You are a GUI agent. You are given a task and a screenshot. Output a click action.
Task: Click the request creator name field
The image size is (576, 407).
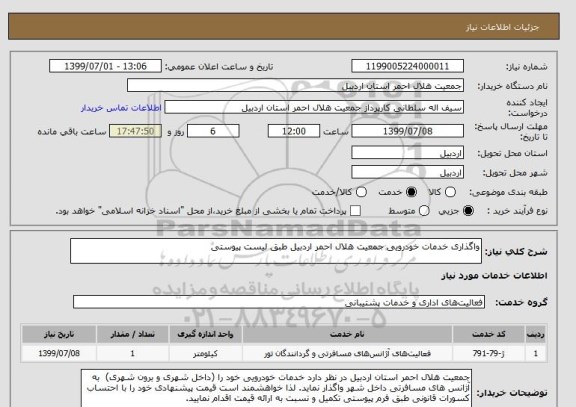tap(314, 108)
